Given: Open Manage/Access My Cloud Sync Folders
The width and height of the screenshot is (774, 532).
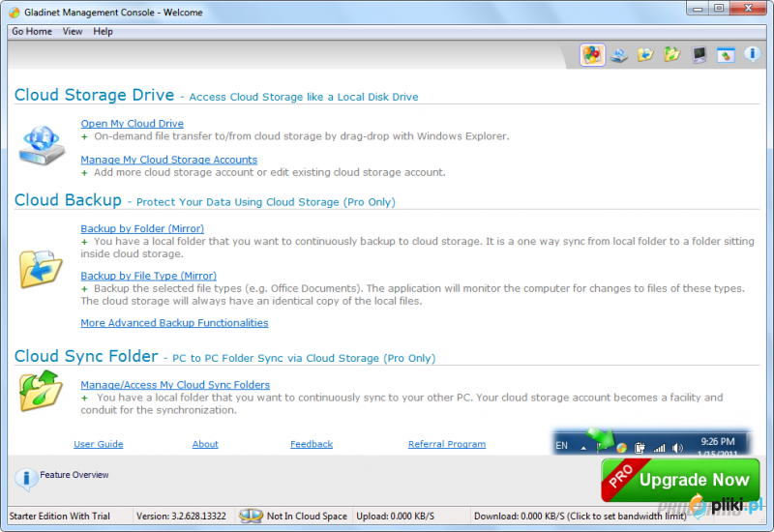Looking at the screenshot, I should (x=175, y=384).
